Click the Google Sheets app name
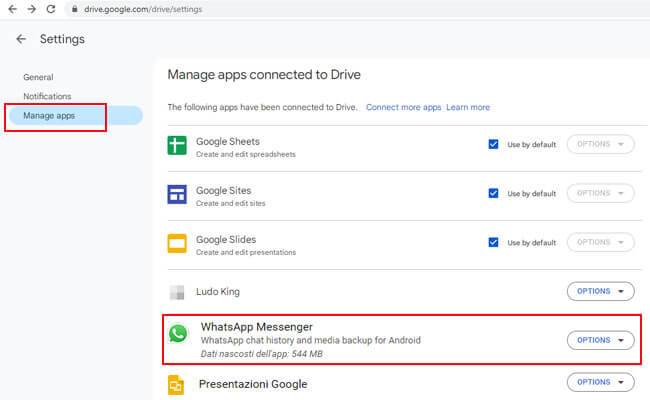650x400 pixels. pos(228,141)
